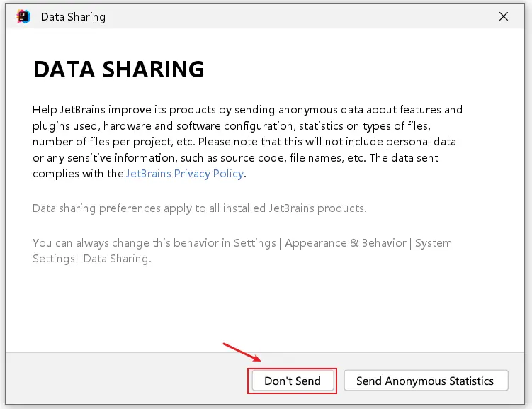Open the JetBrains Privacy Policy link

tap(185, 174)
